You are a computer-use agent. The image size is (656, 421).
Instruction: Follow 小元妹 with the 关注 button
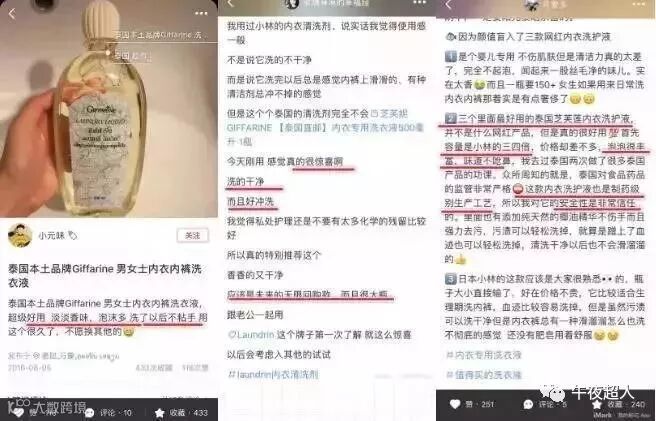[x=192, y=236]
